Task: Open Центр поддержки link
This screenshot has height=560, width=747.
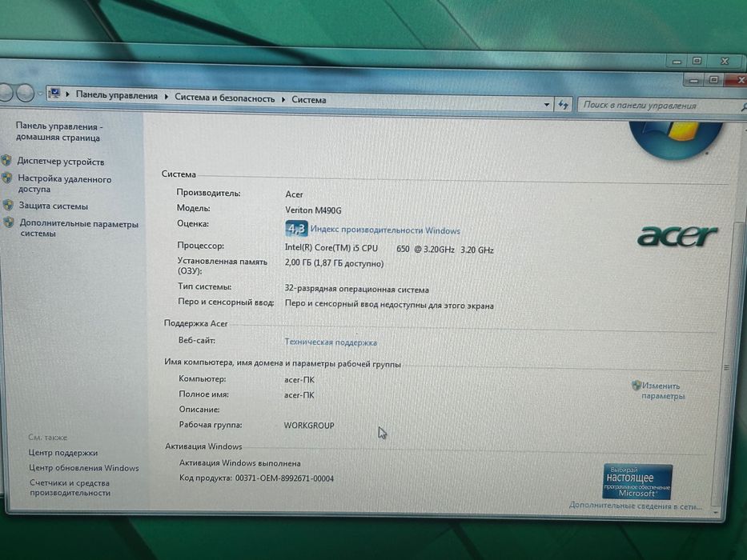Action: 63,453
